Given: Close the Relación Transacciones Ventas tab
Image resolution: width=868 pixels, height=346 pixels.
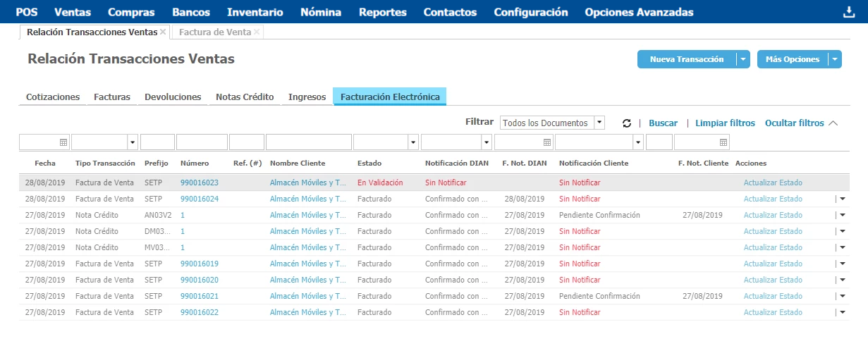Looking at the screenshot, I should (x=163, y=32).
